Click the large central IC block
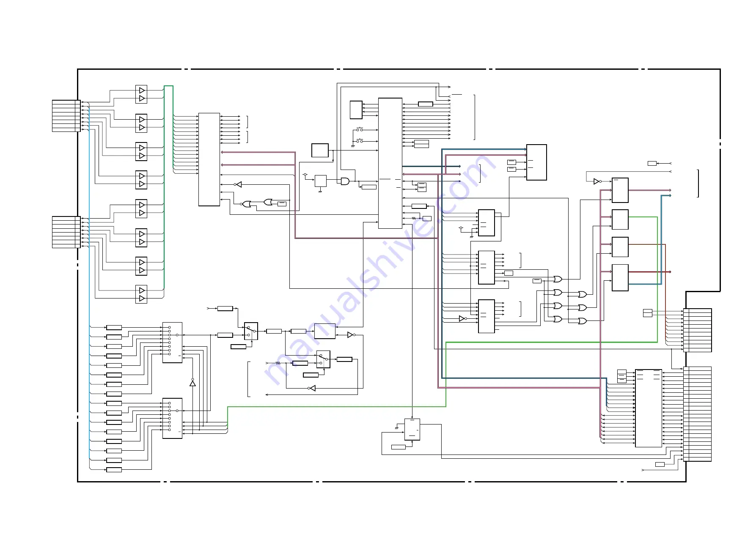The width and height of the screenshot is (756, 534). pos(390,163)
